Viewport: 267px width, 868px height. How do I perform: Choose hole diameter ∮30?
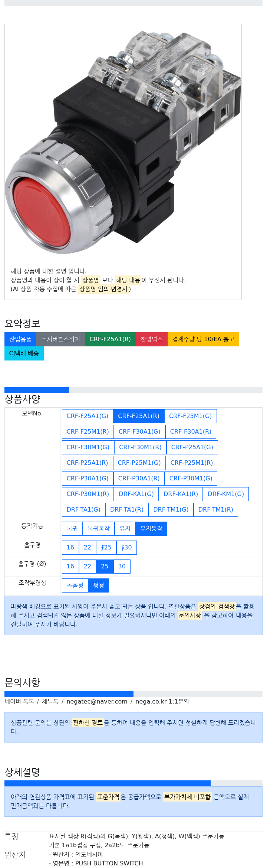click(x=126, y=548)
